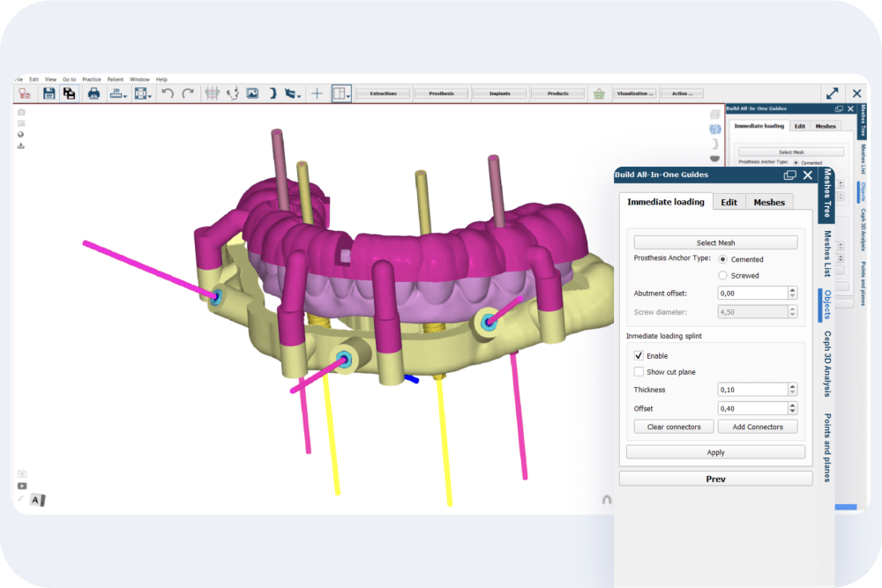Viewport: 882px width, 588px height.
Task: Open the Help menu
Action: (162, 79)
